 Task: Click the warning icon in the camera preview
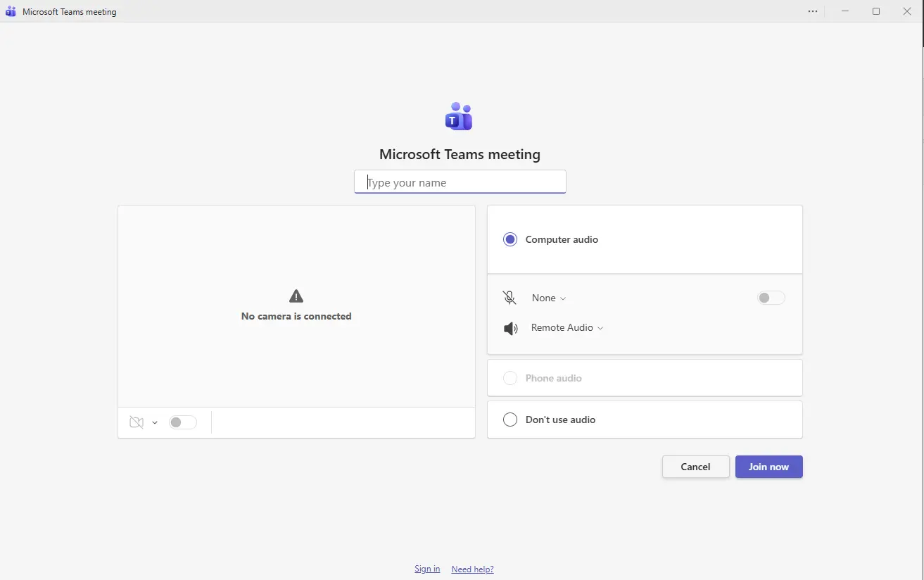[296, 296]
